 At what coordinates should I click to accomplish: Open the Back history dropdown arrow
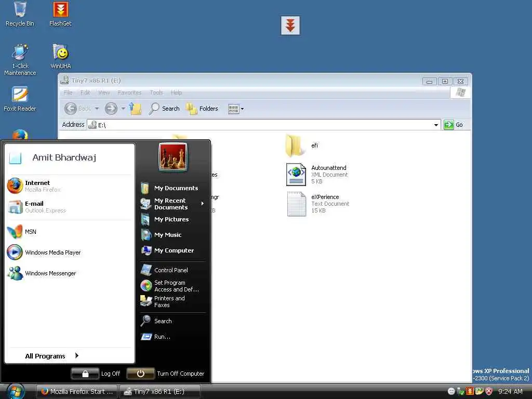(x=97, y=109)
